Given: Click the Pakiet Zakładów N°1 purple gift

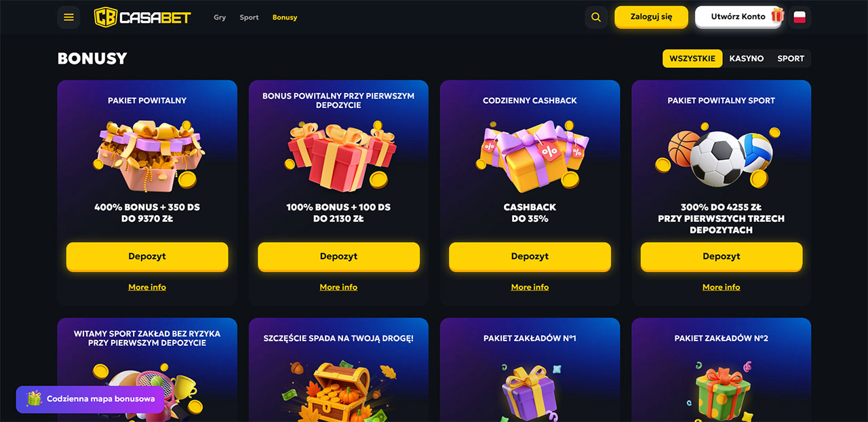Looking at the screenshot, I should coord(530,394).
